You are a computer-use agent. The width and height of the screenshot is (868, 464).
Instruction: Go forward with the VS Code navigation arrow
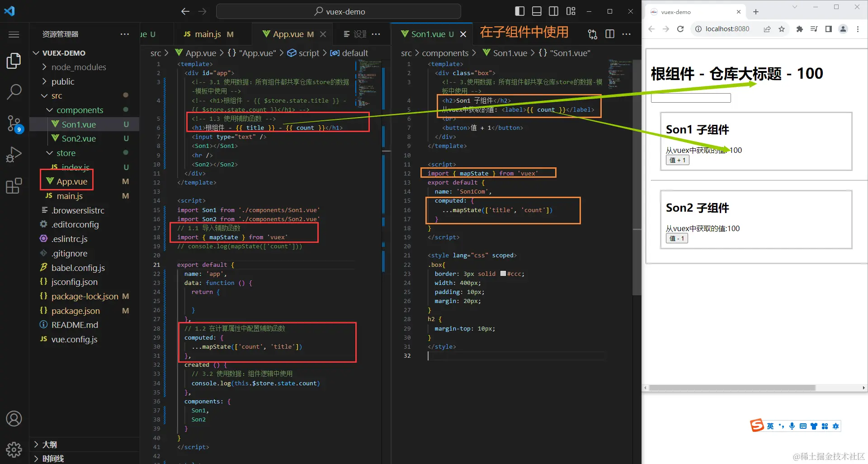(203, 11)
